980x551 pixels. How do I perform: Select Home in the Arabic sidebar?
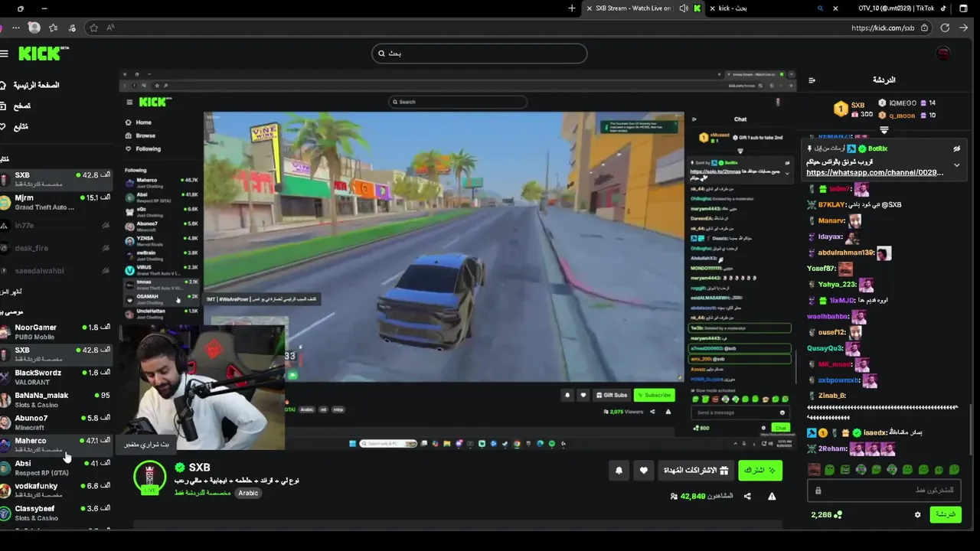(x=31, y=85)
